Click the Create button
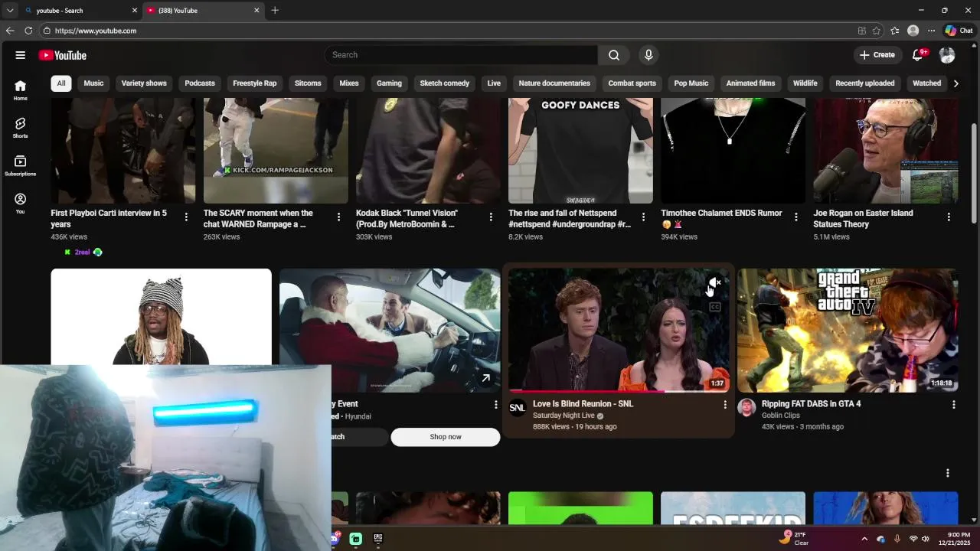Image resolution: width=980 pixels, height=551 pixels. (877, 55)
